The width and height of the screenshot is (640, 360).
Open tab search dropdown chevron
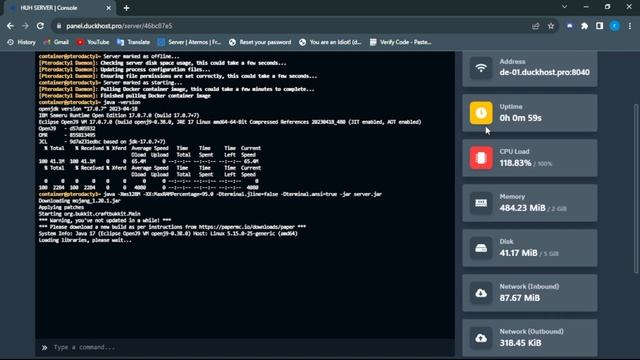[564, 7]
